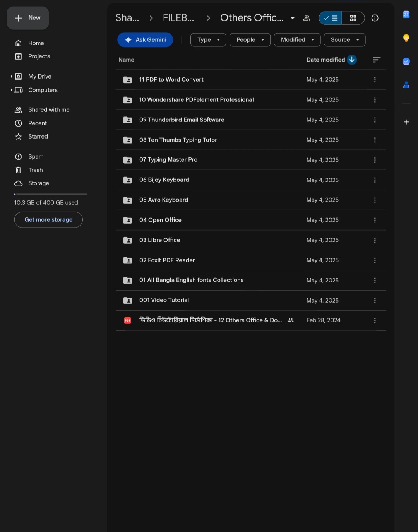Open the Source filter dropdown
Viewport: 418px width, 532px height.
344,39
